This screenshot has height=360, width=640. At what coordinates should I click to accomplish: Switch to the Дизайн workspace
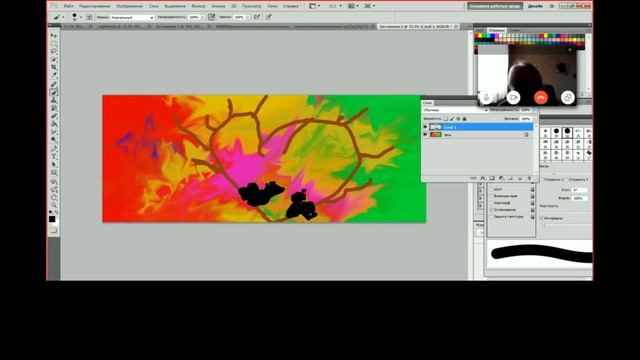535,6
